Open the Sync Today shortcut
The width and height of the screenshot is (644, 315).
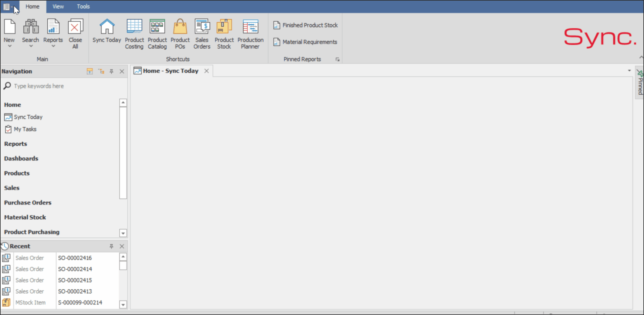pos(107,31)
